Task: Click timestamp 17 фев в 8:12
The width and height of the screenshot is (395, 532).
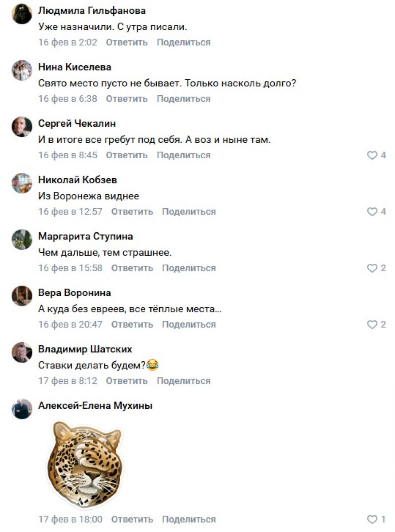Action: 67,381
